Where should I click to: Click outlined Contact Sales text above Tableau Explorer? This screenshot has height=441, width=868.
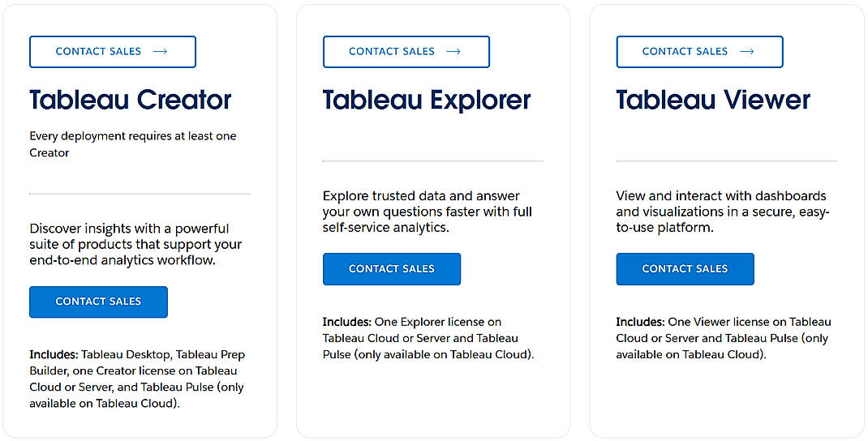(392, 52)
